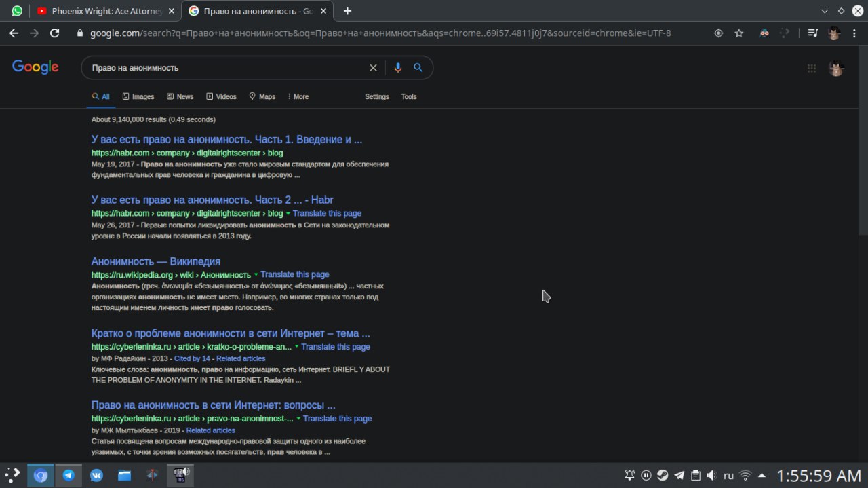This screenshot has height=488, width=868.
Task: Open the Google apps grid
Action: point(812,68)
